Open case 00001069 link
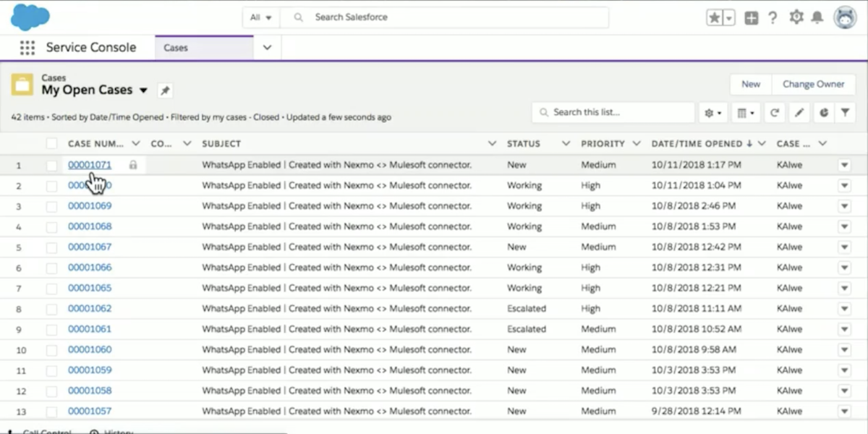The image size is (868, 434). coord(90,206)
